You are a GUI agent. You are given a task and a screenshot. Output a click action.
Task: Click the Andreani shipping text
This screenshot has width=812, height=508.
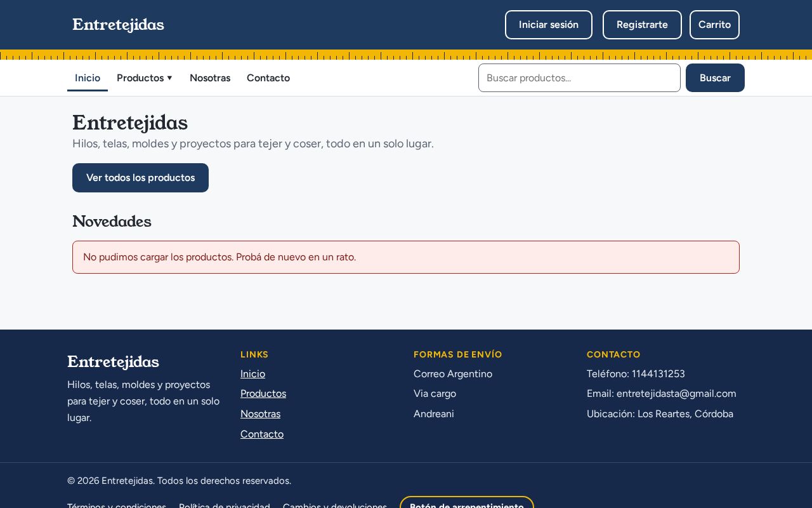point(434,414)
